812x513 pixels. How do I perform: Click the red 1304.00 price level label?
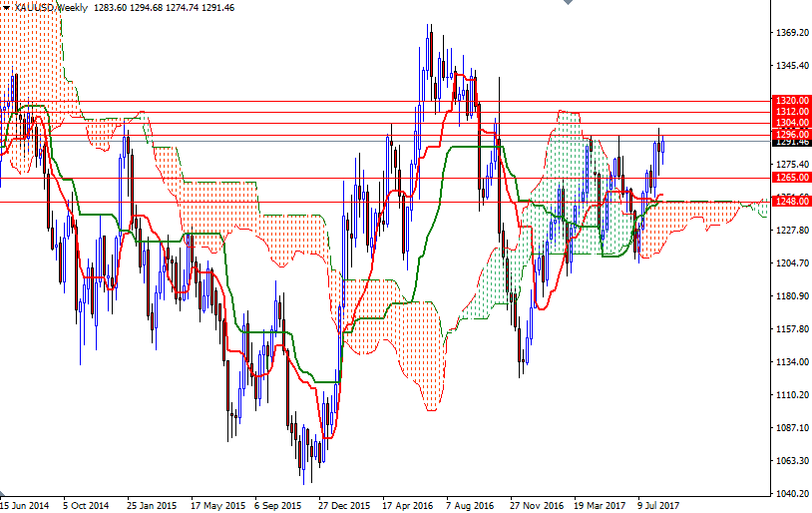pos(791,122)
